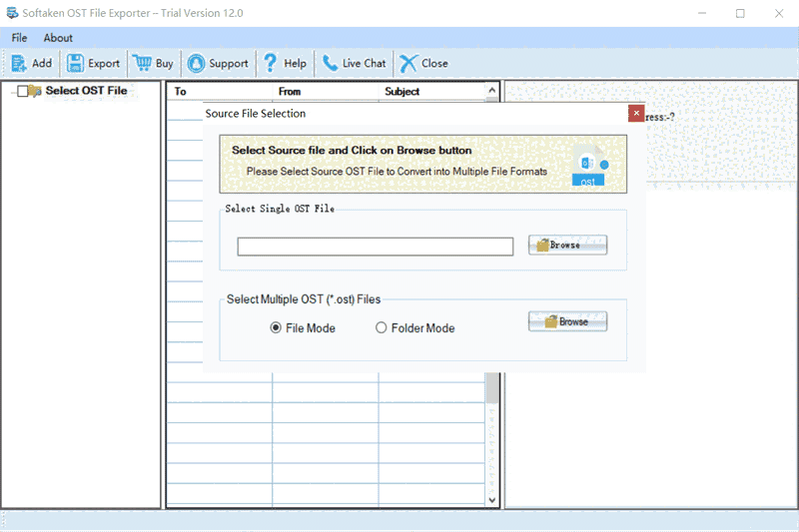Viewport: 799px width, 532px height.
Task: Click the list scrollbar down arrow
Action: pos(491,500)
